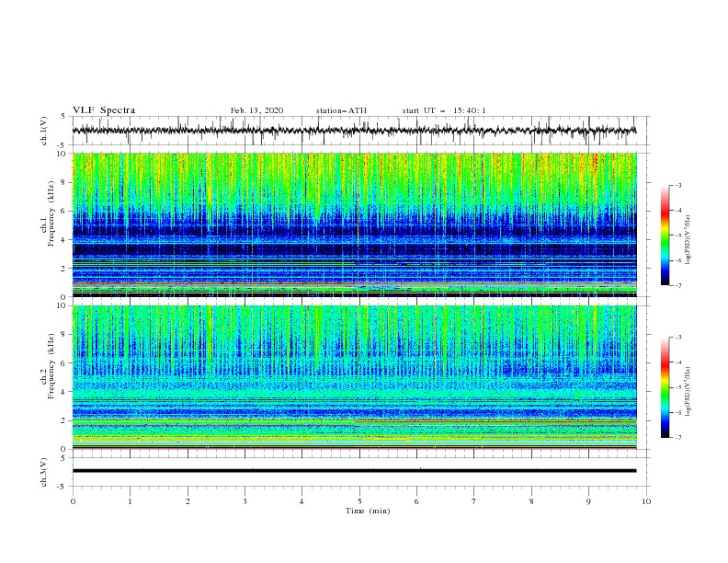Click time axis tick label "3"
Screen dimensions: 728x563
tap(245, 501)
